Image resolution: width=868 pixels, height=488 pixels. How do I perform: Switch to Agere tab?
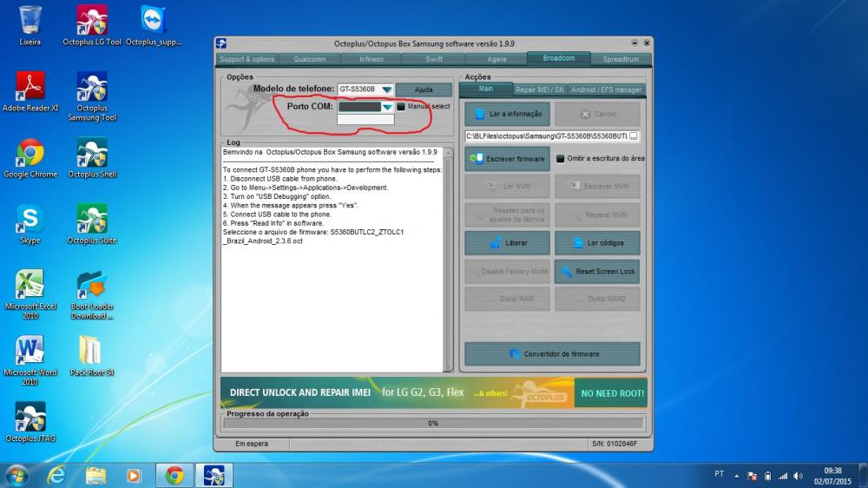(496, 59)
